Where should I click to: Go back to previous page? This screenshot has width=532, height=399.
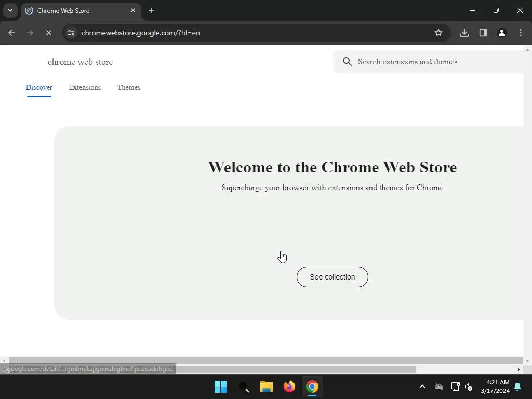(11, 33)
